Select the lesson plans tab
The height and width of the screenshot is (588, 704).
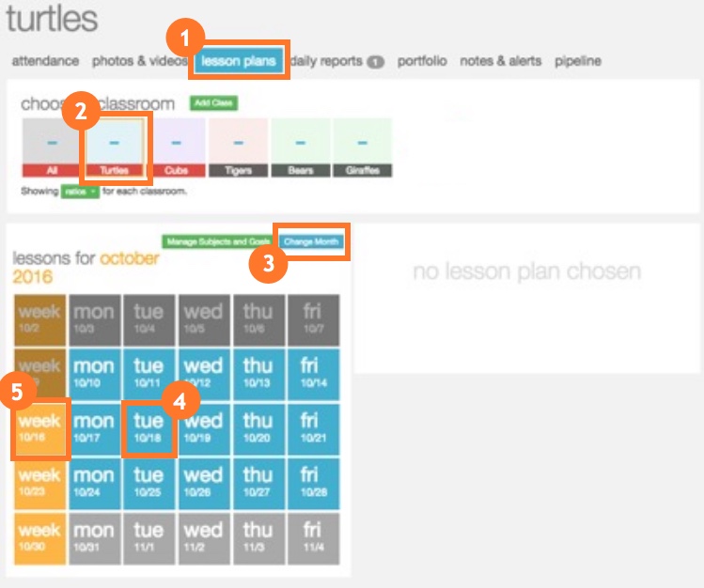point(239,61)
